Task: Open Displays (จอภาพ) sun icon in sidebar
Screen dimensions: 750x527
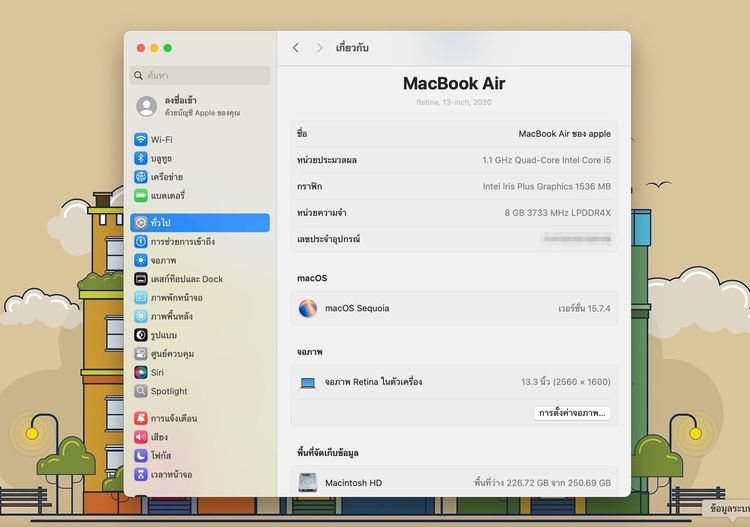Action: pyautogui.click(x=141, y=260)
